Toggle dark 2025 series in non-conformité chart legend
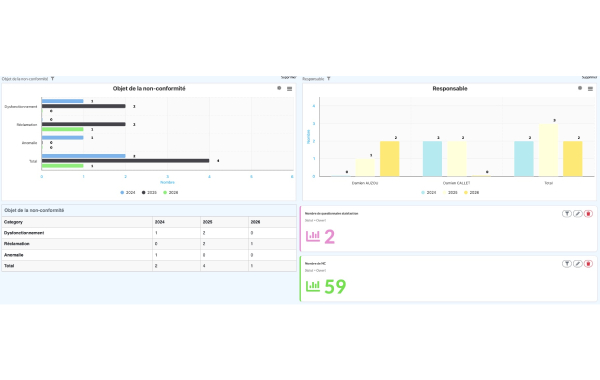Screen dimensions: 600x380 pos(149,192)
